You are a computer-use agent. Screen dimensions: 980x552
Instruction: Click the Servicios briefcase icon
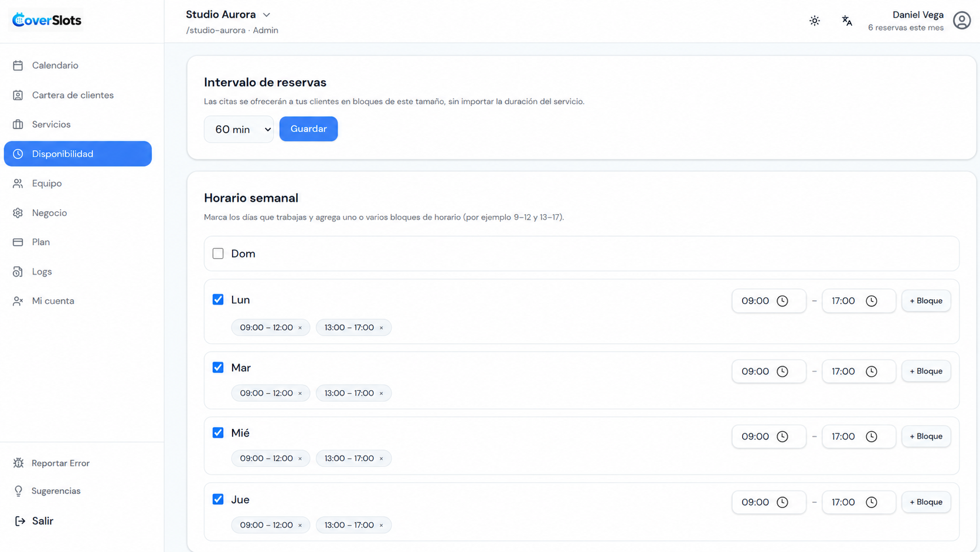click(x=18, y=124)
